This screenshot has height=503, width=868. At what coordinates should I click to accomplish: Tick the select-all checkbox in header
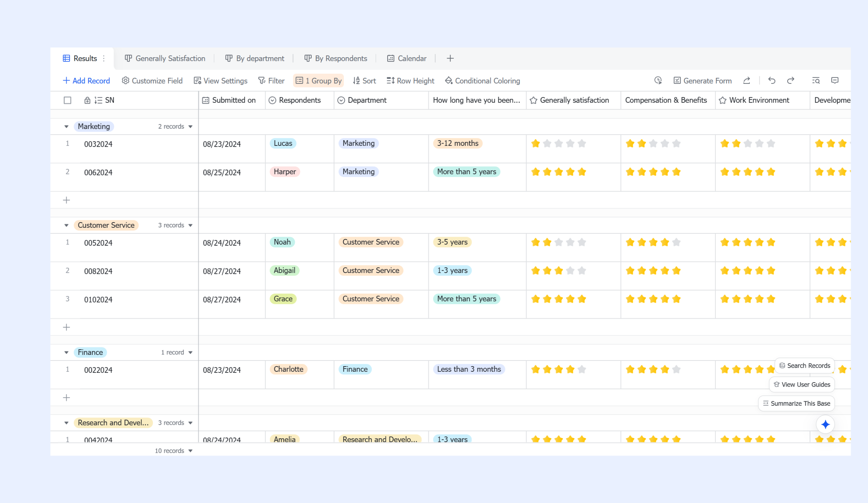click(67, 100)
